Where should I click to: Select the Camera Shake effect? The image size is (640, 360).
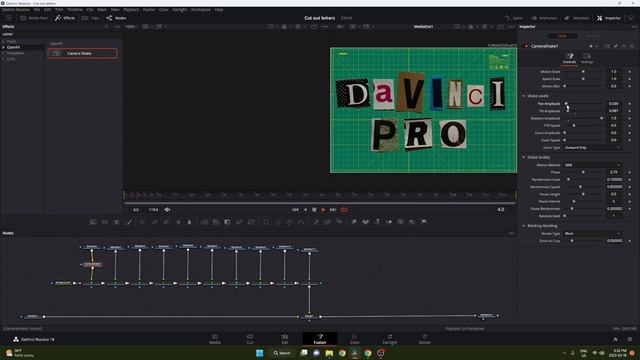pyautogui.click(x=82, y=53)
